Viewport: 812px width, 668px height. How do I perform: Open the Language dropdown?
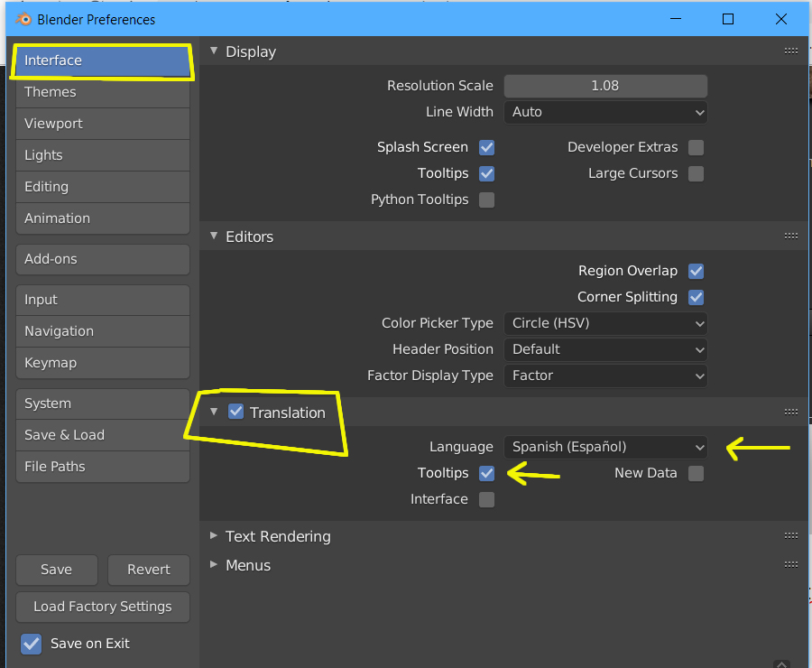[x=605, y=447]
